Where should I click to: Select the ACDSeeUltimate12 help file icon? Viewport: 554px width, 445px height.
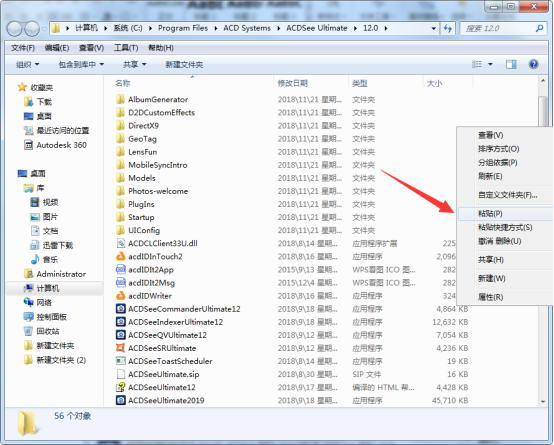tap(120, 387)
